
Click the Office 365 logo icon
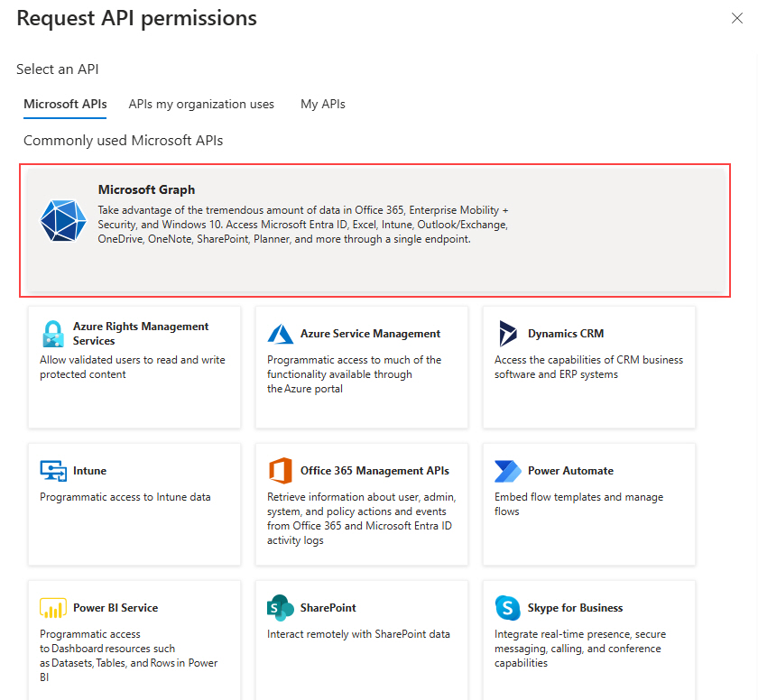[281, 471]
